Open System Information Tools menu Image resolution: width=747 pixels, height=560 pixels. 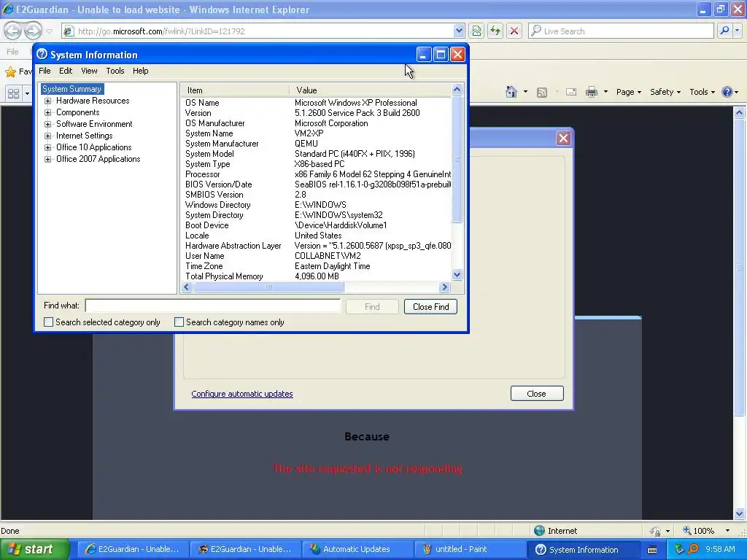(x=115, y=71)
